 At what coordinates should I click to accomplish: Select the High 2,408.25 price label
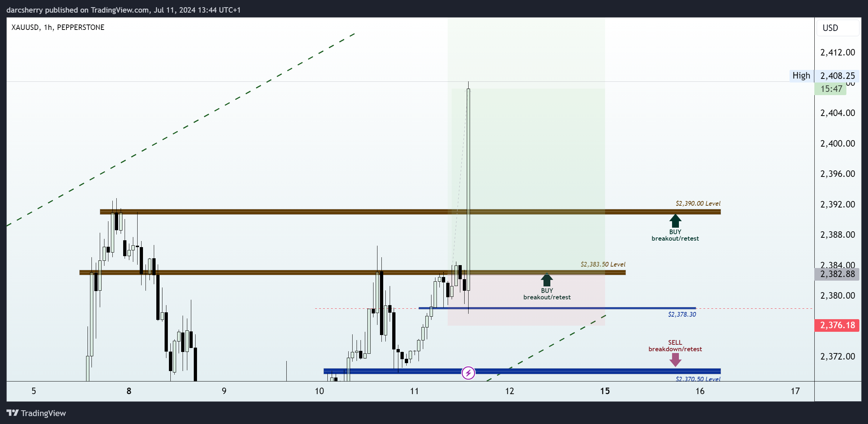(824, 76)
